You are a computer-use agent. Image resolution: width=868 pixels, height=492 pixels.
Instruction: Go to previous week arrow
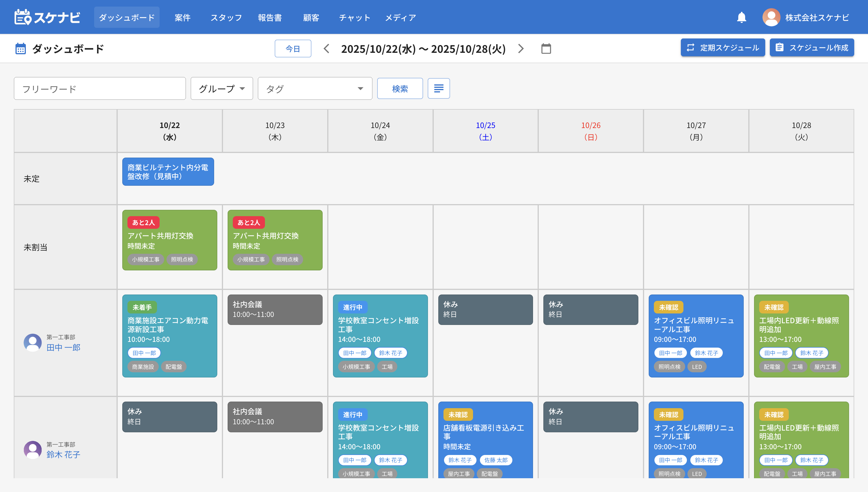coord(326,49)
